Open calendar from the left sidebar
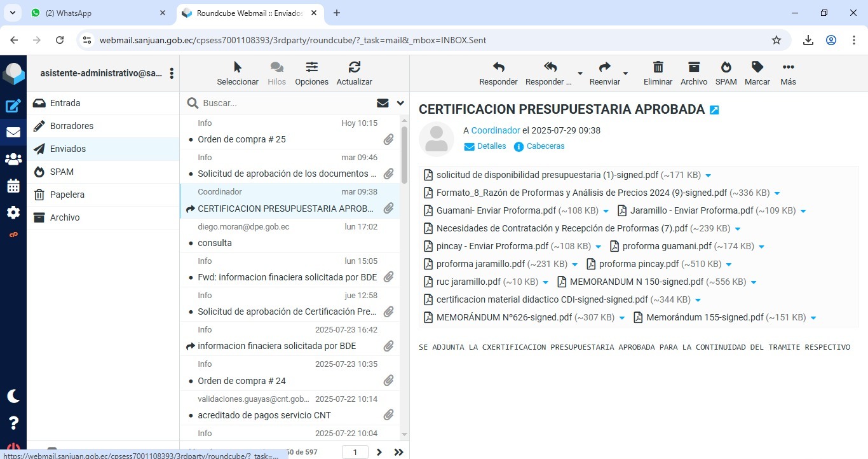The width and height of the screenshot is (868, 459). coord(13,186)
